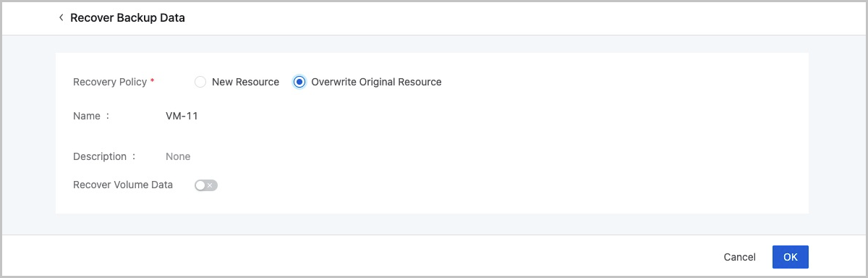Click the Description field label
The image size is (868, 278).
100,156
